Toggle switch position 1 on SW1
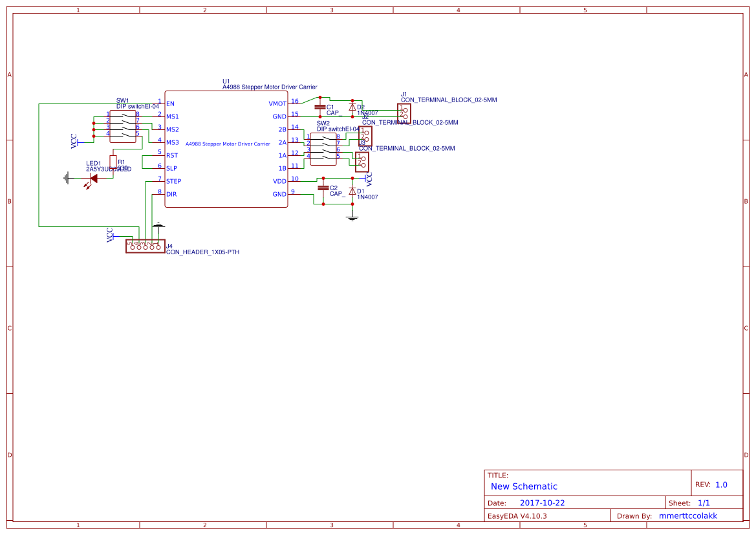756x535 pixels. pos(126,115)
